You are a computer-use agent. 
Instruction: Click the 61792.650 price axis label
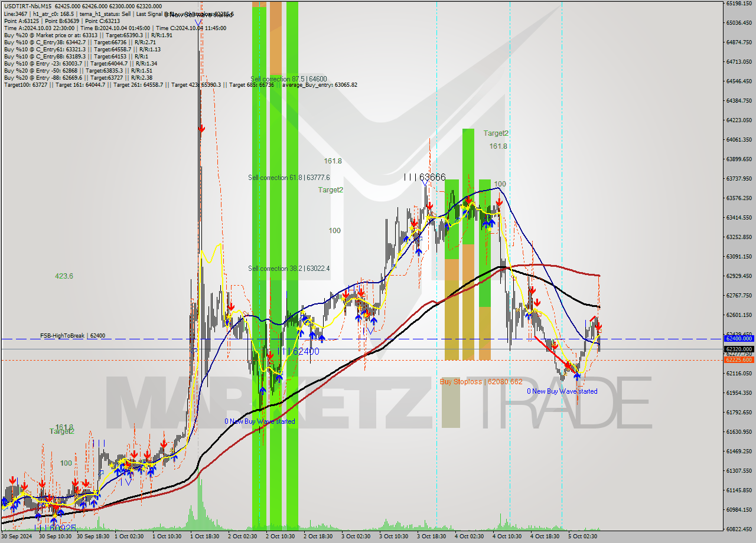pos(739,413)
